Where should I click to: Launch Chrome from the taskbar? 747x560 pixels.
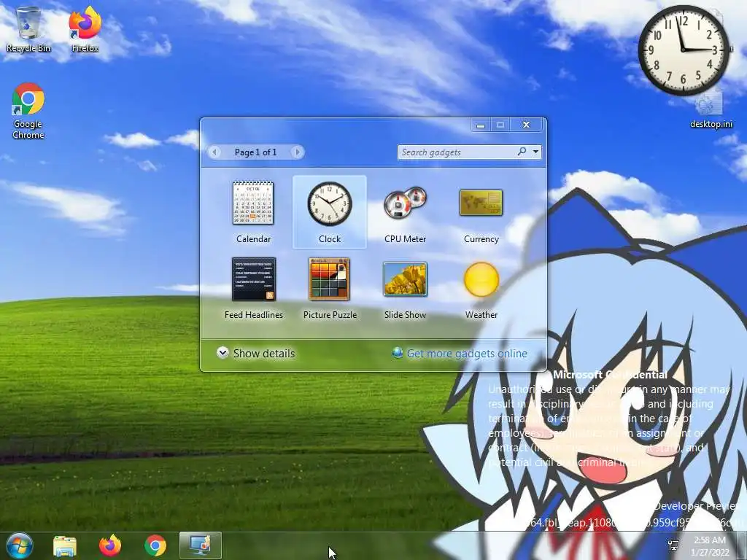coord(155,545)
